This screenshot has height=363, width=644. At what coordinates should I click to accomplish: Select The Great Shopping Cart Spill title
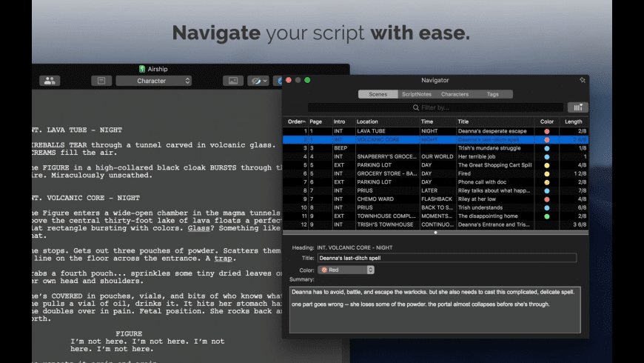tap(495, 165)
